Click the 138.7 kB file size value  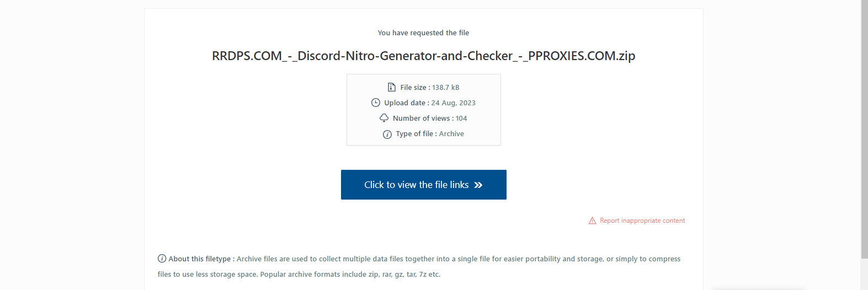(x=445, y=87)
